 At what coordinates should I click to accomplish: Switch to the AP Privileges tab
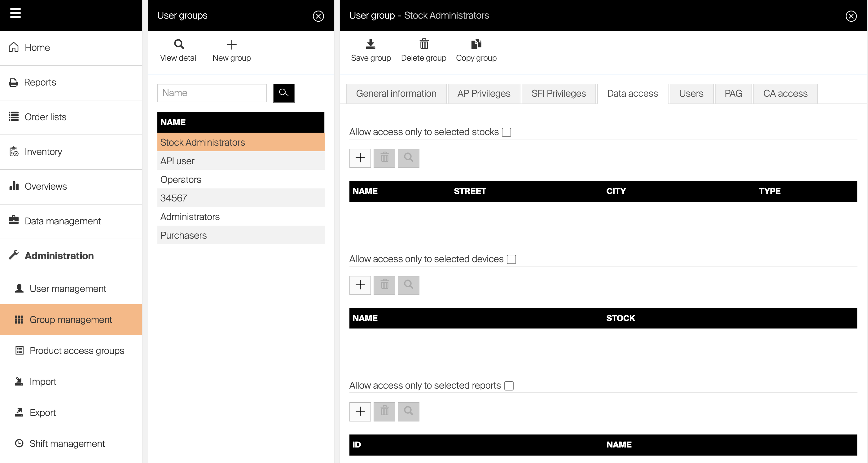[x=484, y=93]
